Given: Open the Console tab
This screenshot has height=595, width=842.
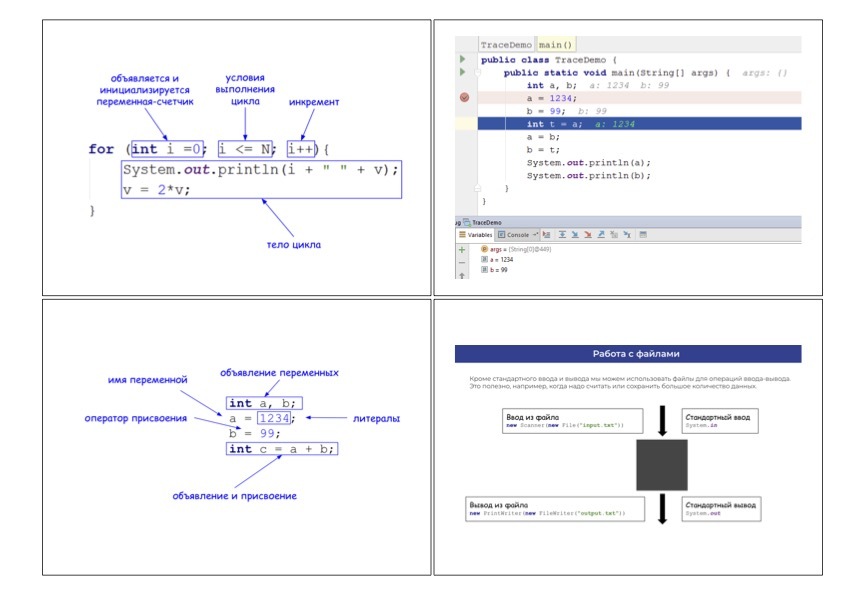Looking at the screenshot, I should (x=514, y=235).
